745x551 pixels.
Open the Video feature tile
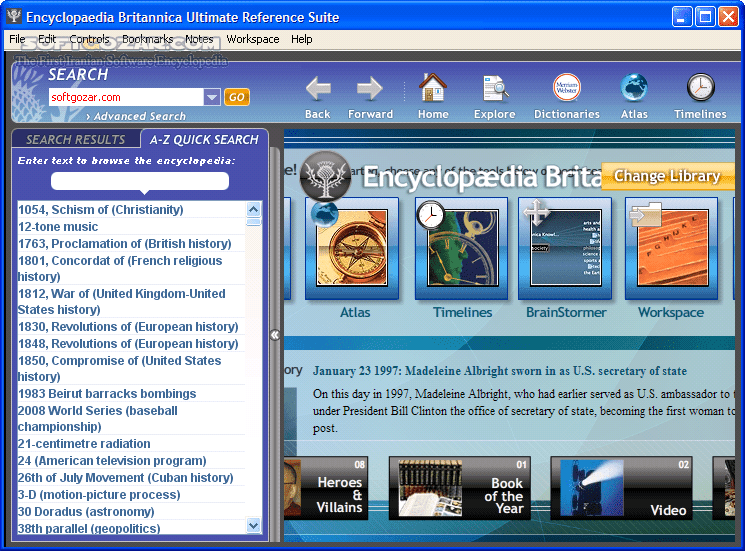pos(621,488)
